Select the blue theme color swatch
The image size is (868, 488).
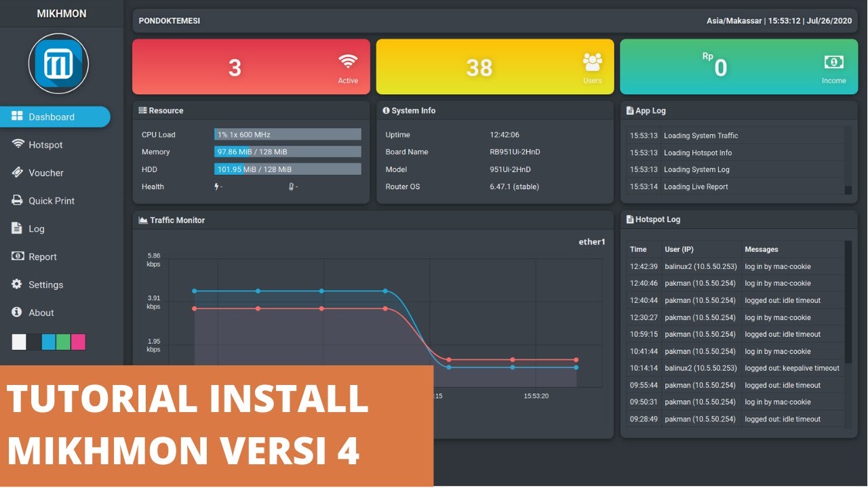(x=49, y=342)
